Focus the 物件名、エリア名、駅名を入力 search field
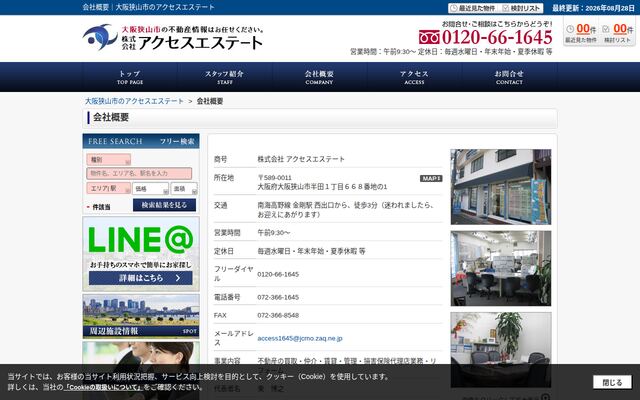Viewport: 640px width, 400px height. point(139,173)
